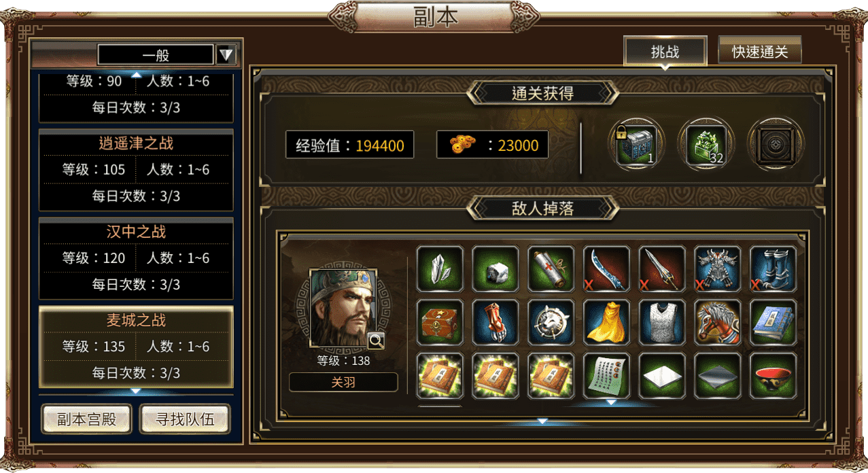Image resolution: width=868 pixels, height=473 pixels.
Task: Click the crescent blade weapon drop icon
Action: click(x=607, y=269)
